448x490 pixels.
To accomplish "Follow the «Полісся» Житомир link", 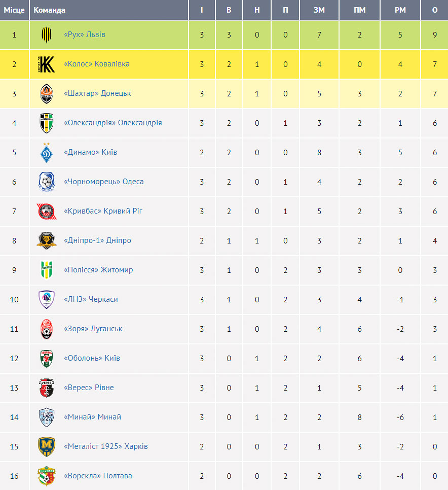I will (98, 270).
